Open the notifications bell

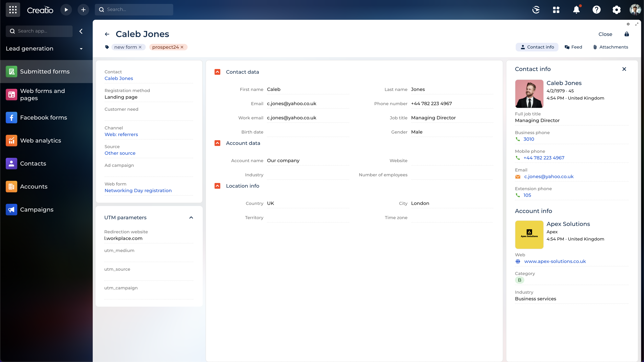coord(576,10)
